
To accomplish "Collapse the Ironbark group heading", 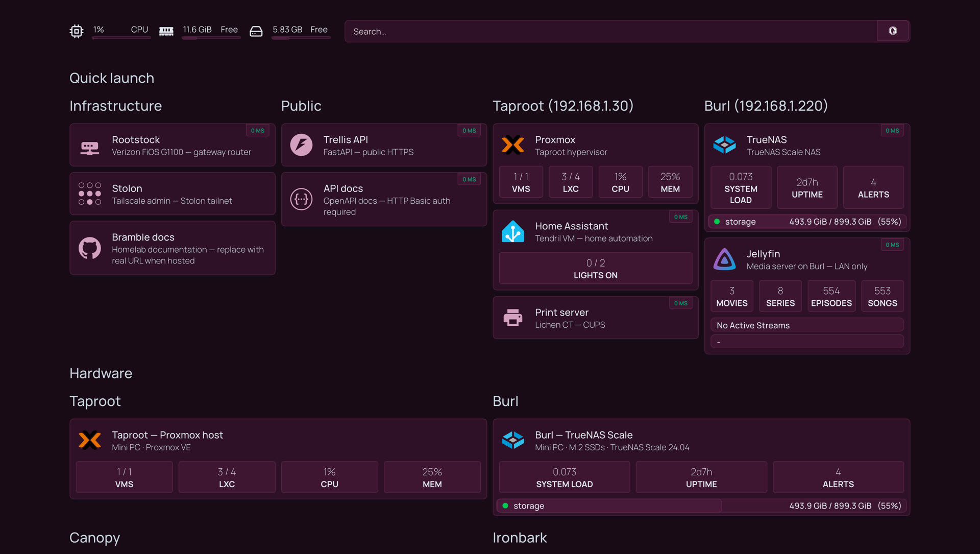I will point(520,538).
